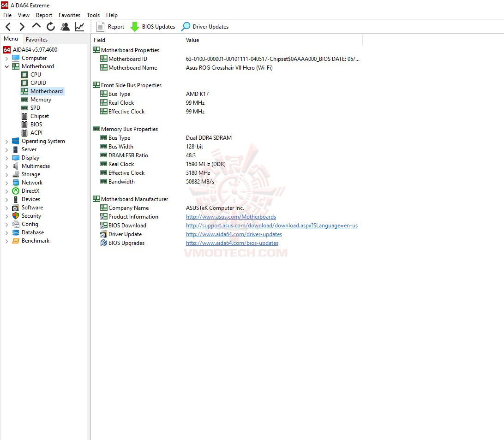Click the refresh toolbar icon
Screen dimensions: 504x440
51,27
